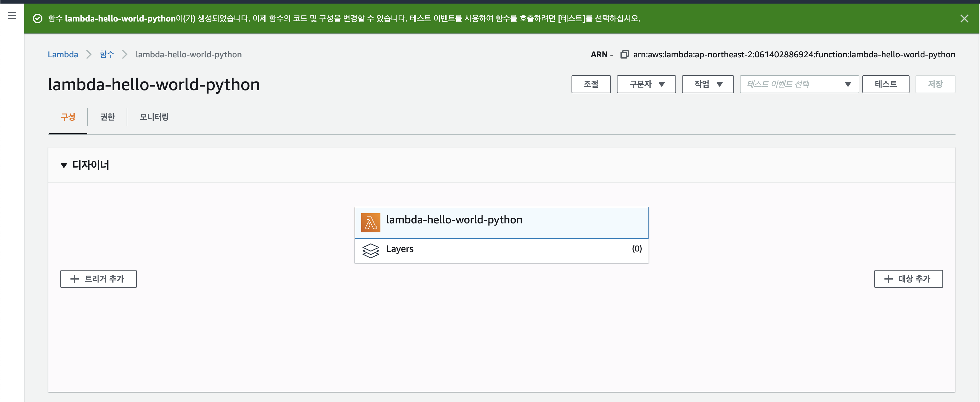Screen dimensions: 980x402
Task: Click the orange Lambda function icon
Action: pos(370,223)
